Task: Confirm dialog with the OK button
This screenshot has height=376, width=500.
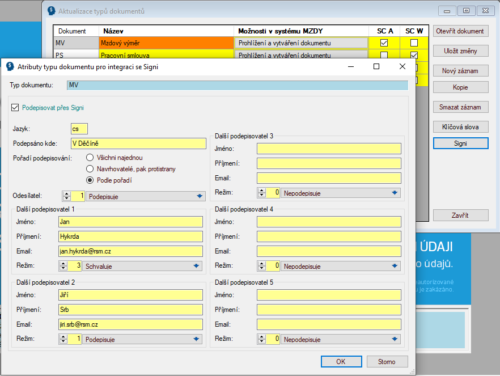Action: coord(341,361)
